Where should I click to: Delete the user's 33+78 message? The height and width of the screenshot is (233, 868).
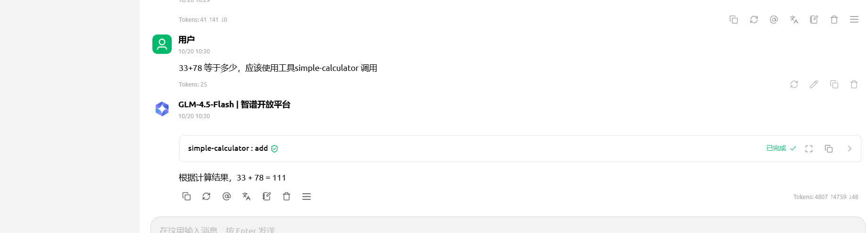pos(854,84)
